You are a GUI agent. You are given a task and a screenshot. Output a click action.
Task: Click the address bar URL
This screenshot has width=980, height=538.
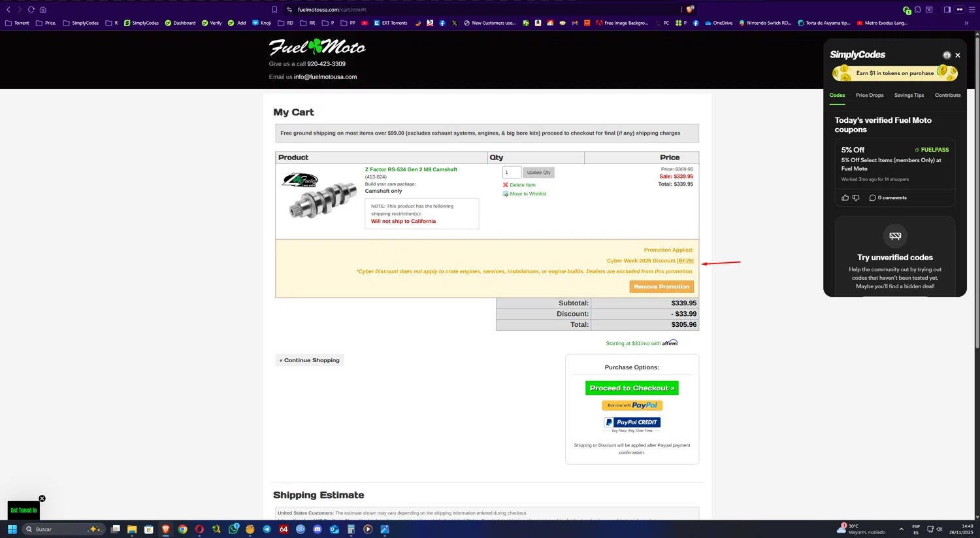tap(332, 10)
